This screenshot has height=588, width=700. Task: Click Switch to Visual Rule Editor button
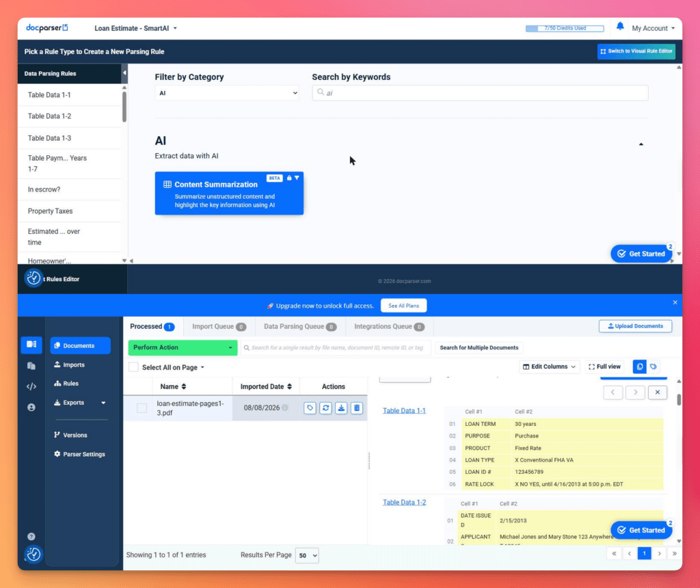(x=636, y=51)
